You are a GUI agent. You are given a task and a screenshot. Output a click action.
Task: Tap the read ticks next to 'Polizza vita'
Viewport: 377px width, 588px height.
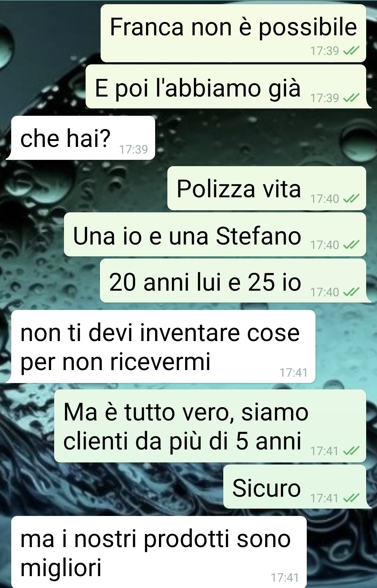(x=351, y=199)
